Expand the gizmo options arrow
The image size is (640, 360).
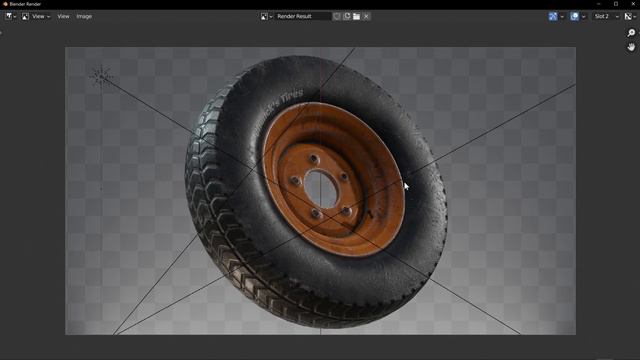tap(562, 16)
